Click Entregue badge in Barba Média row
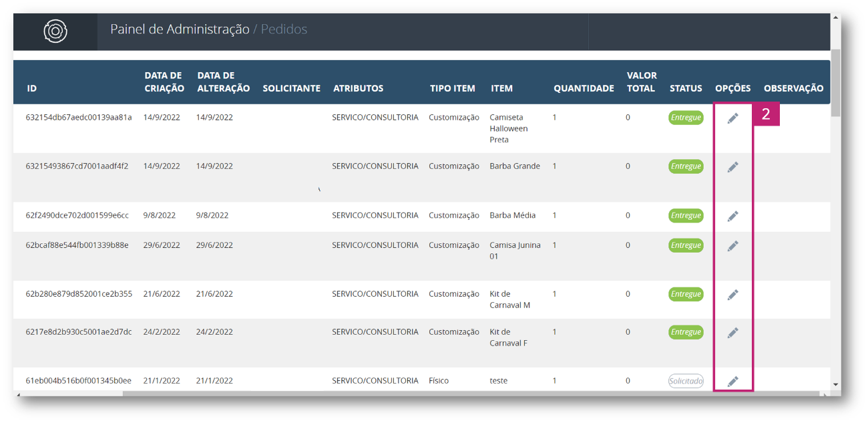868x423 pixels. point(686,216)
